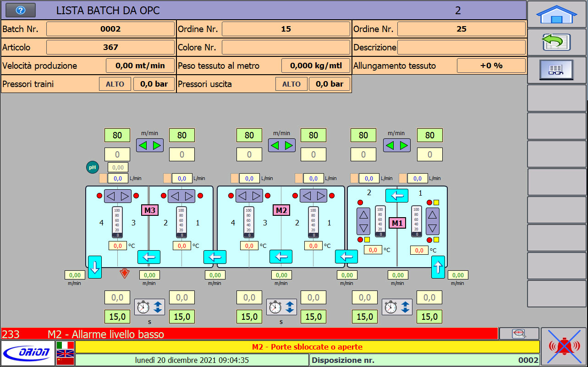Click the M1 machine label
The width and height of the screenshot is (588, 367).
click(397, 223)
